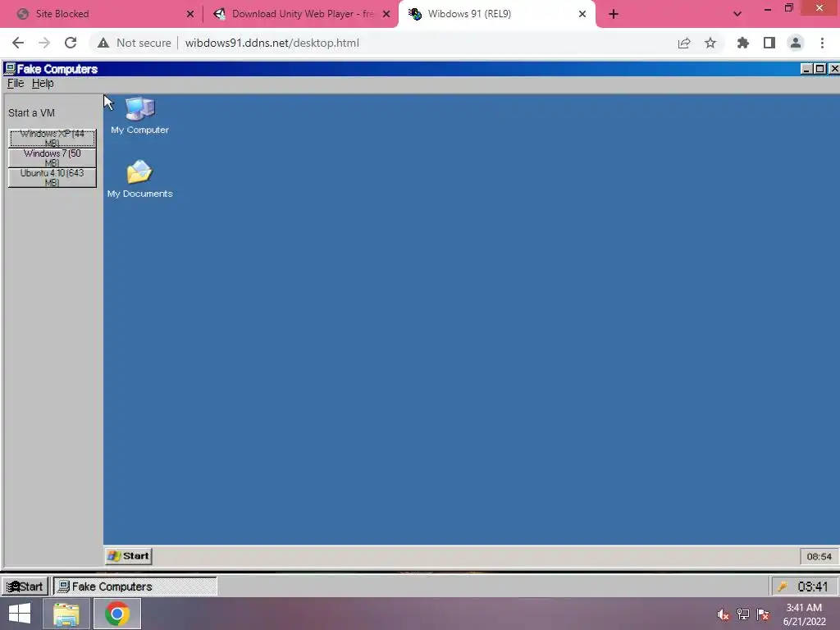This screenshot has height=630, width=840.
Task: Open the Action Center flag icon
Action: click(x=763, y=614)
